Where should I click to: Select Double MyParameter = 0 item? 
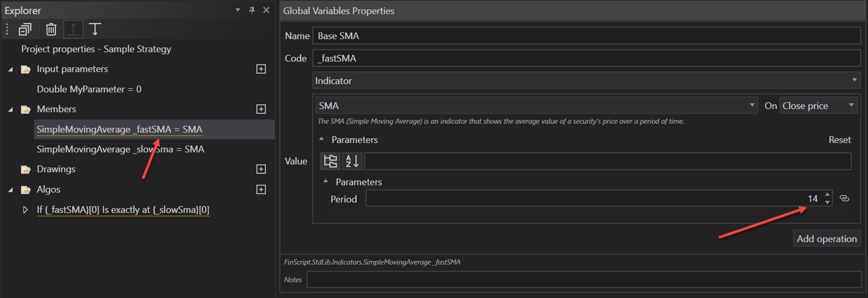(x=89, y=89)
